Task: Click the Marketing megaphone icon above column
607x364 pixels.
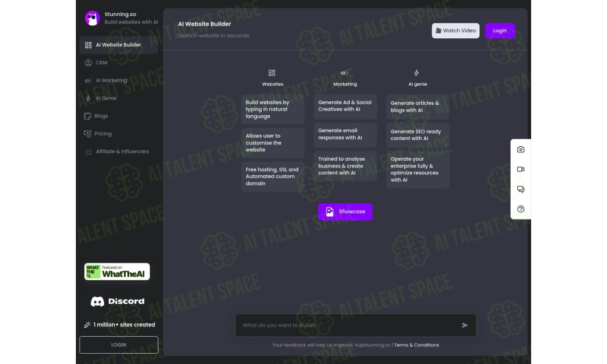Action: [344, 73]
